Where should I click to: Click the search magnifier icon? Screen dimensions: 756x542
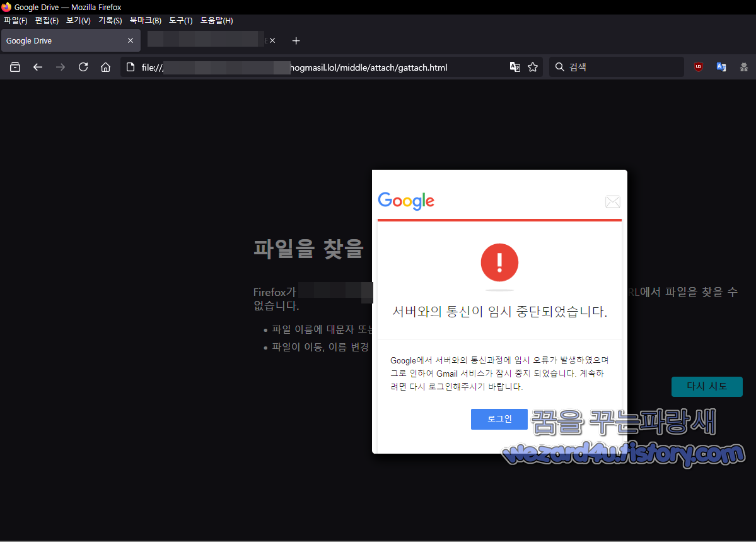click(559, 67)
